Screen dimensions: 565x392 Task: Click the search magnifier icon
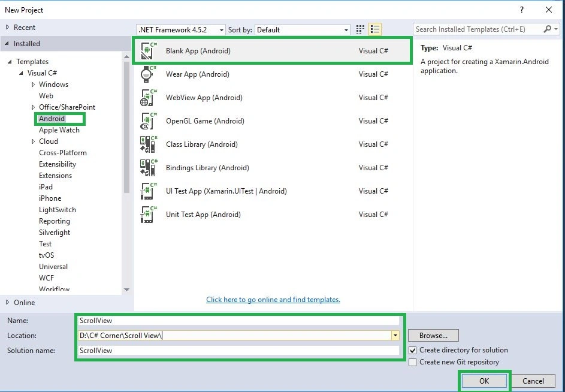tap(548, 29)
